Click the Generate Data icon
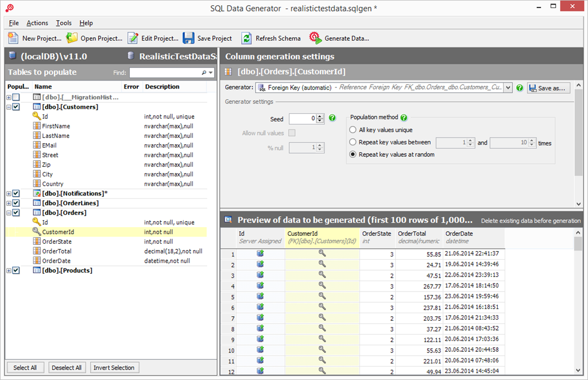The image size is (588, 380). [315, 38]
